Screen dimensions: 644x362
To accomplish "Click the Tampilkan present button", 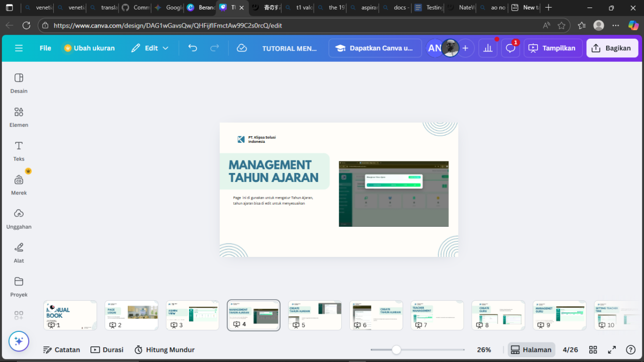I will pos(553,48).
